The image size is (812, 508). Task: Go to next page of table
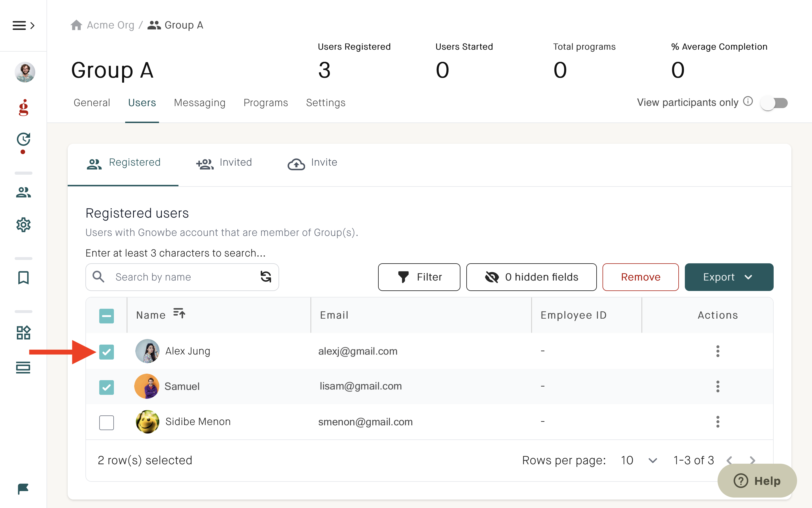click(752, 460)
